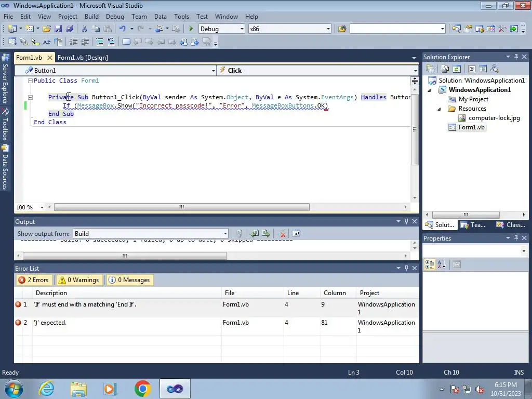
Task: Start debugging with the green play icon
Action: pos(191,29)
